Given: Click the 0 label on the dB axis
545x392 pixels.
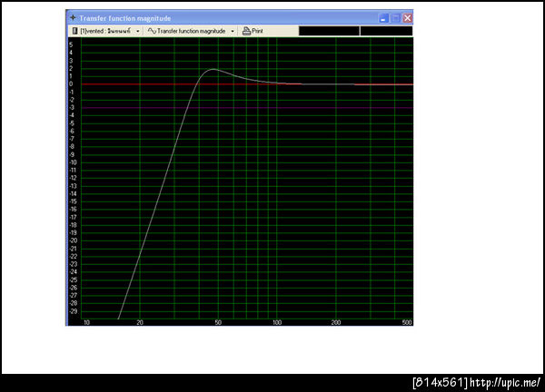Looking at the screenshot, I should pos(71,84).
